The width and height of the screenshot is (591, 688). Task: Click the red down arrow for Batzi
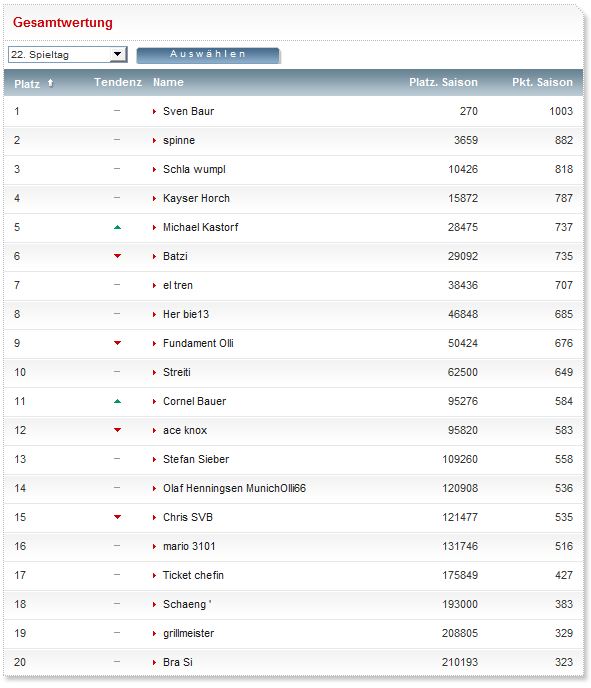tap(117, 256)
